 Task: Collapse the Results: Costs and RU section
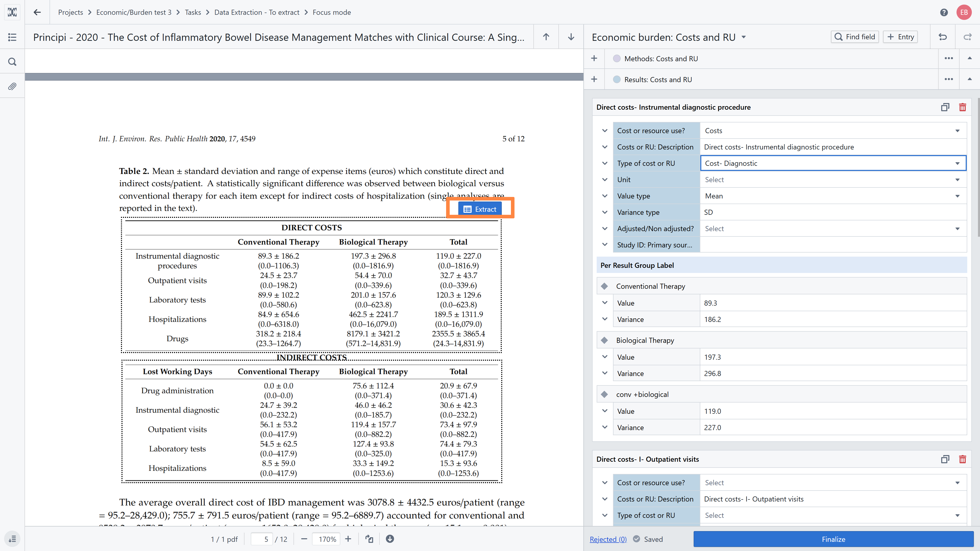point(970,79)
